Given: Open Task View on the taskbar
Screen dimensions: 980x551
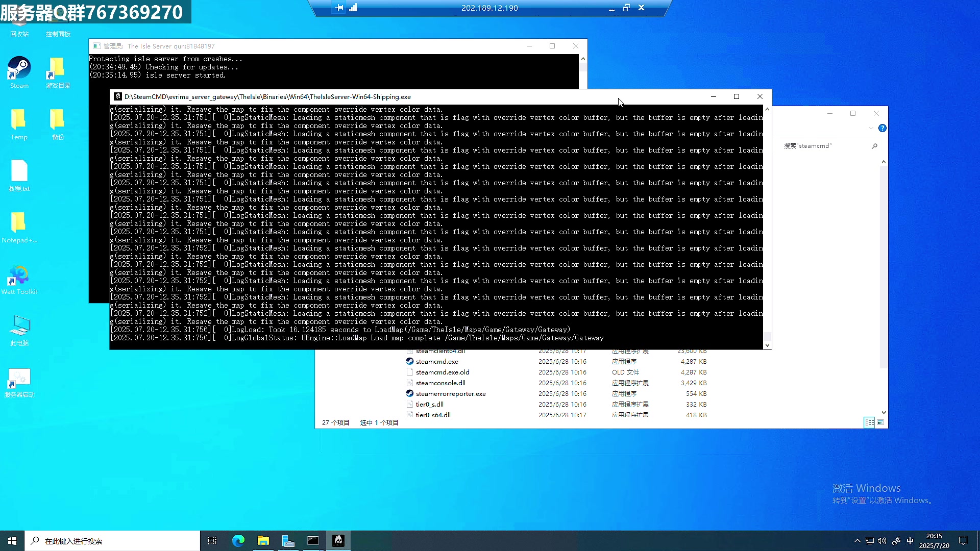Looking at the screenshot, I should (212, 541).
